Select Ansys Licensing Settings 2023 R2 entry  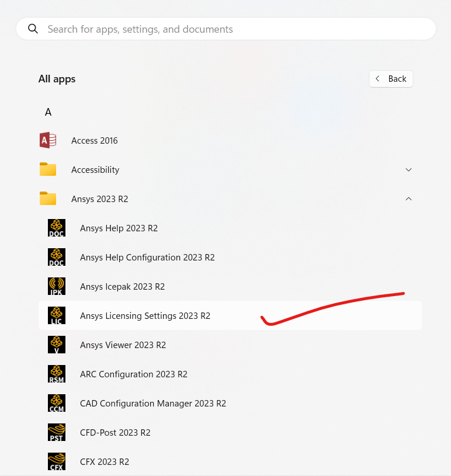(x=145, y=316)
